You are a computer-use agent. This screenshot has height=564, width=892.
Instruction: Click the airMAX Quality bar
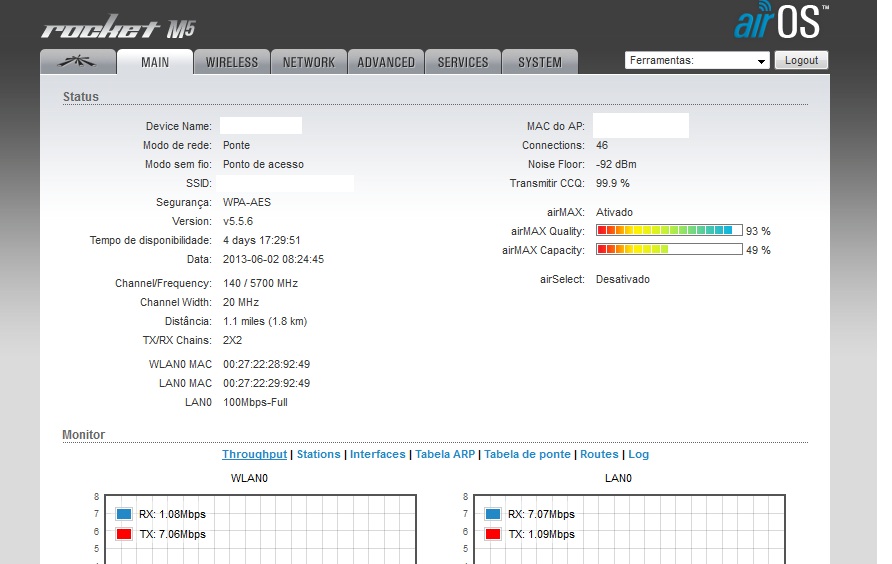[669, 230]
